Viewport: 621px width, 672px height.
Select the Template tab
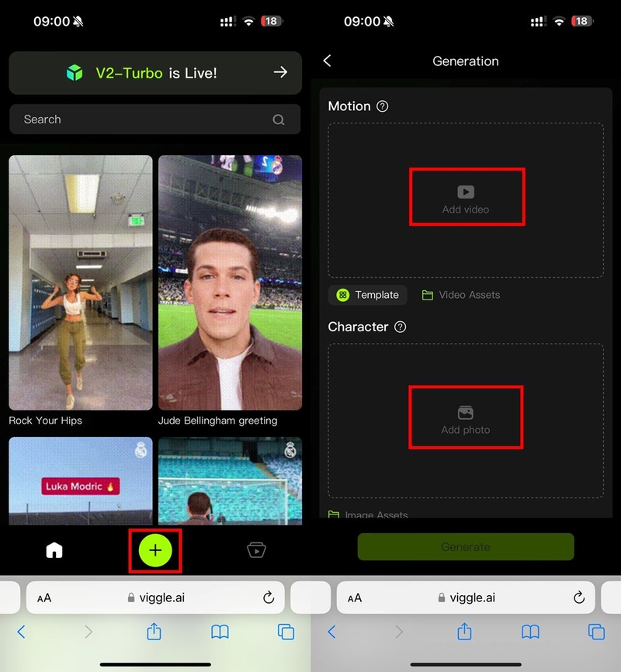click(367, 295)
